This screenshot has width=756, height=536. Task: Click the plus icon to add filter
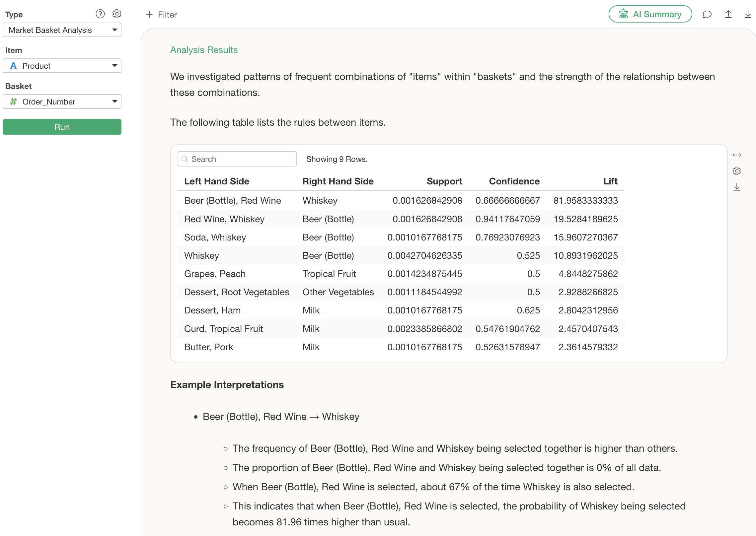(149, 14)
